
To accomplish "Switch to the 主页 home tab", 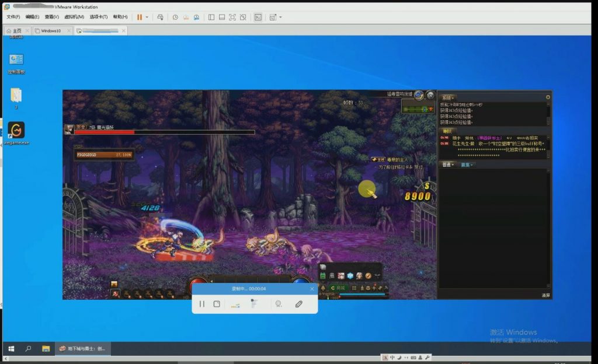I will (15, 31).
